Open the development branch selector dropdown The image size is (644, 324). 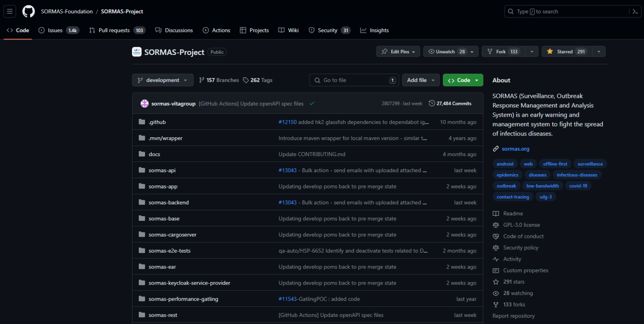pos(163,80)
